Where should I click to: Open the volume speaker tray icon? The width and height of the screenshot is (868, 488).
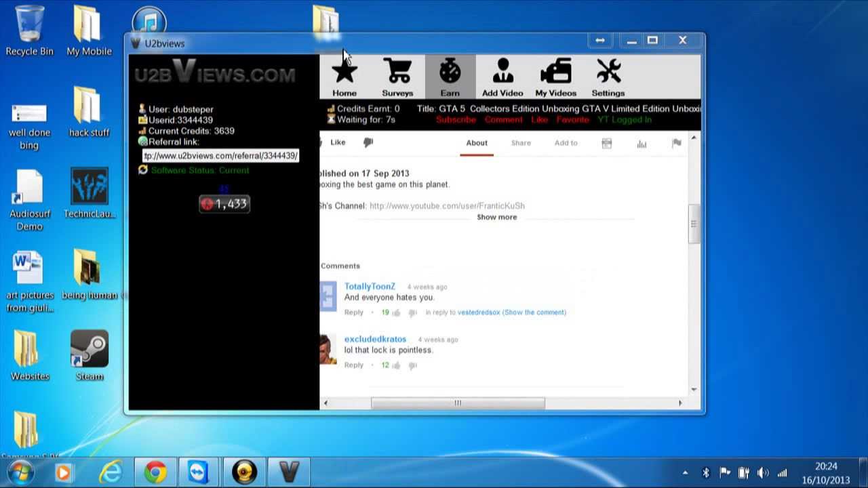763,473
